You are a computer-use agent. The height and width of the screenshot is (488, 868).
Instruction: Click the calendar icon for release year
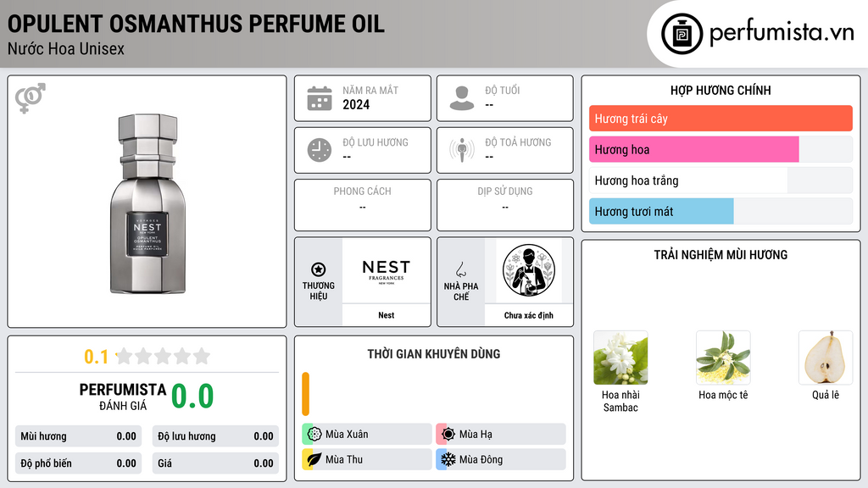(320, 98)
